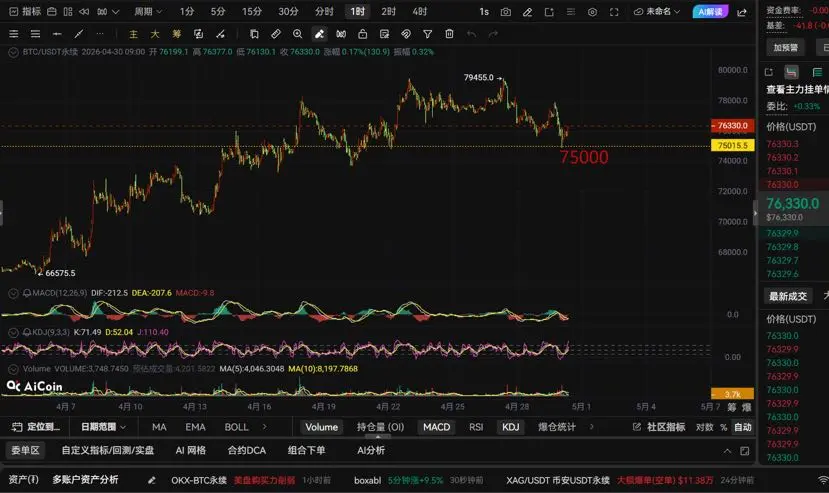This screenshot has width=829, height=493.
Task: Click the 加预警 add alert button
Action: pyautogui.click(x=786, y=48)
